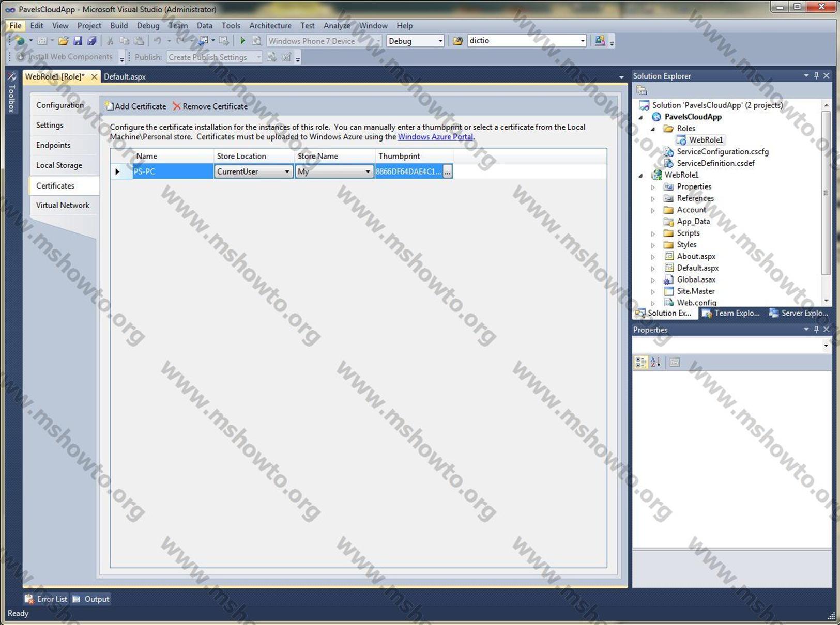840x625 pixels.
Task: Switch to the Default.aspx tab
Action: pyautogui.click(x=125, y=77)
